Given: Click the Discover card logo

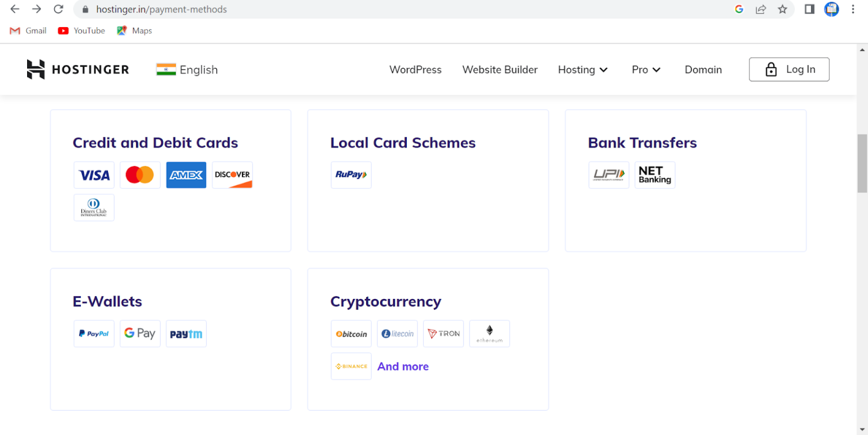Looking at the screenshot, I should pyautogui.click(x=232, y=175).
